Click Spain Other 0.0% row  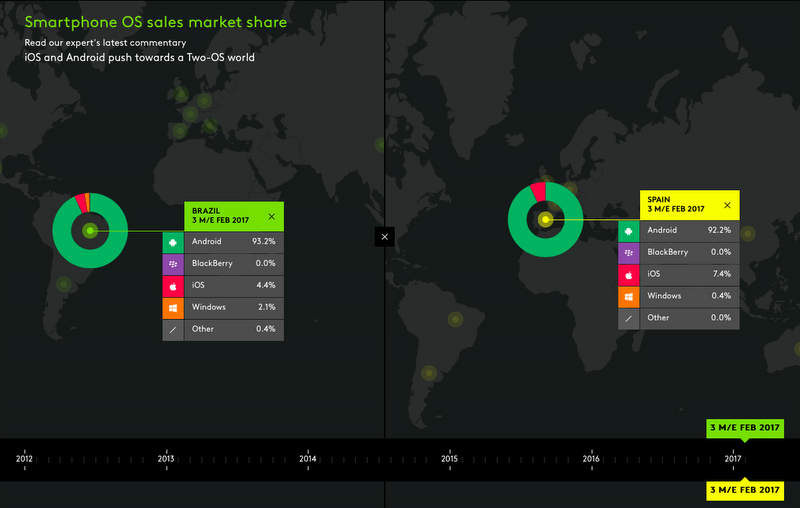tap(679, 319)
